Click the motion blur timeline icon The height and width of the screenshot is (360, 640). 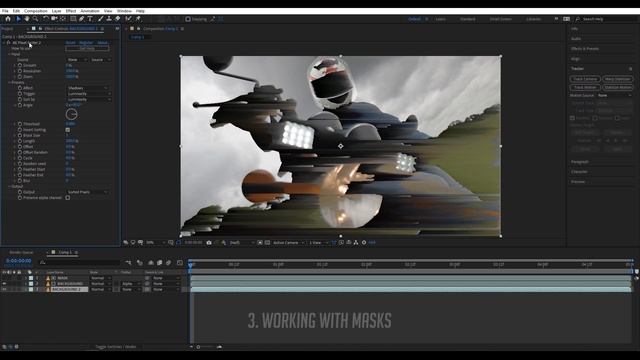[169, 263]
